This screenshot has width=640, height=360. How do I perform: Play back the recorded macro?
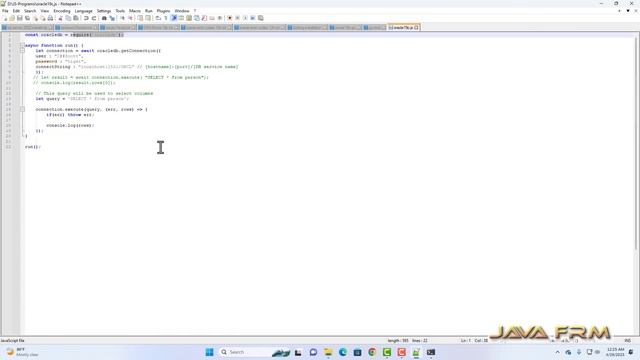coord(245,18)
